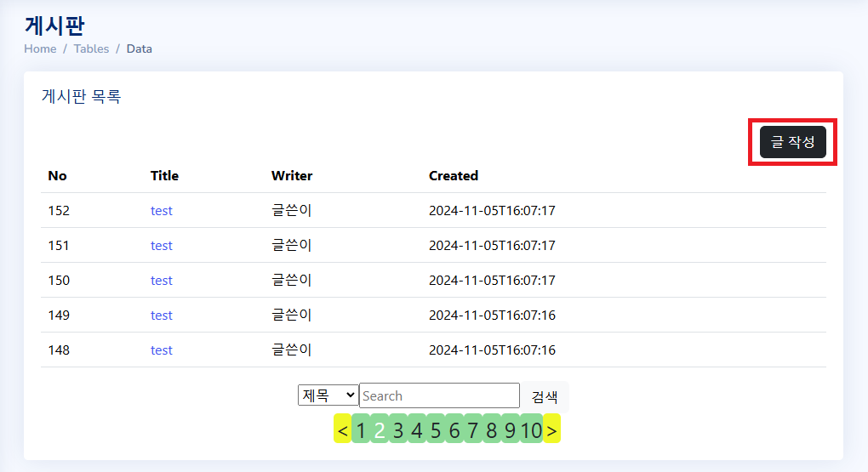Screen dimensions: 868x472
Task: Go to previous pages with < arrow
Action: click(343, 429)
